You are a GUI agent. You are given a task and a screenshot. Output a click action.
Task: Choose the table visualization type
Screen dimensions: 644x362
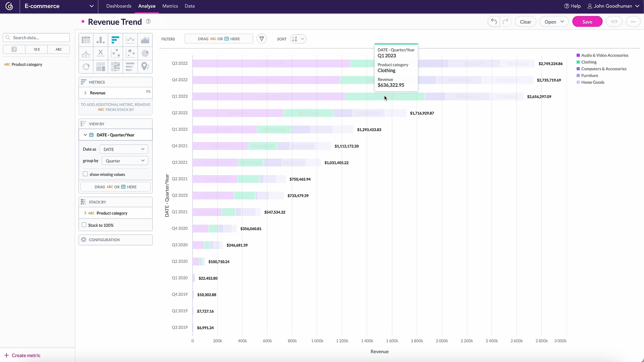86,40
